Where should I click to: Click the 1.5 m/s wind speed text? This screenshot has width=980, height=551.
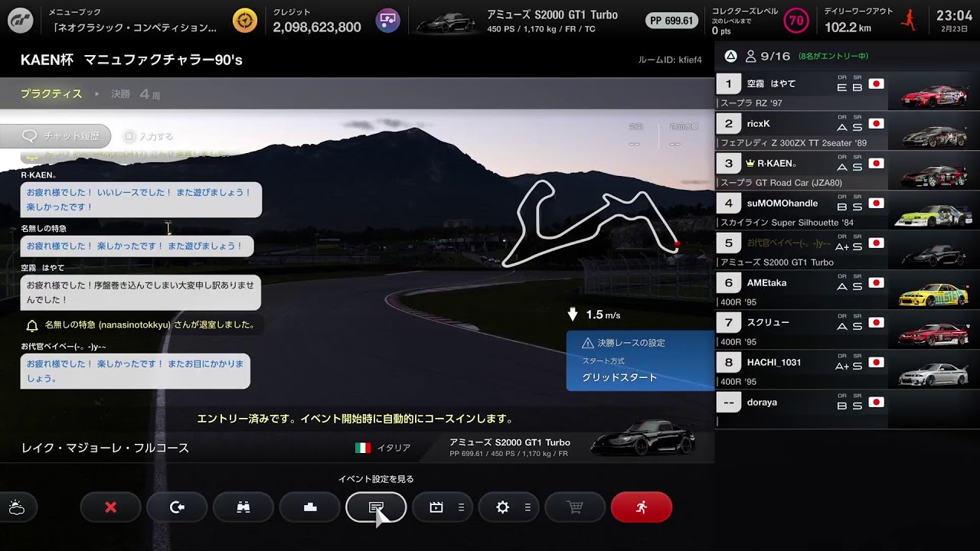603,315
